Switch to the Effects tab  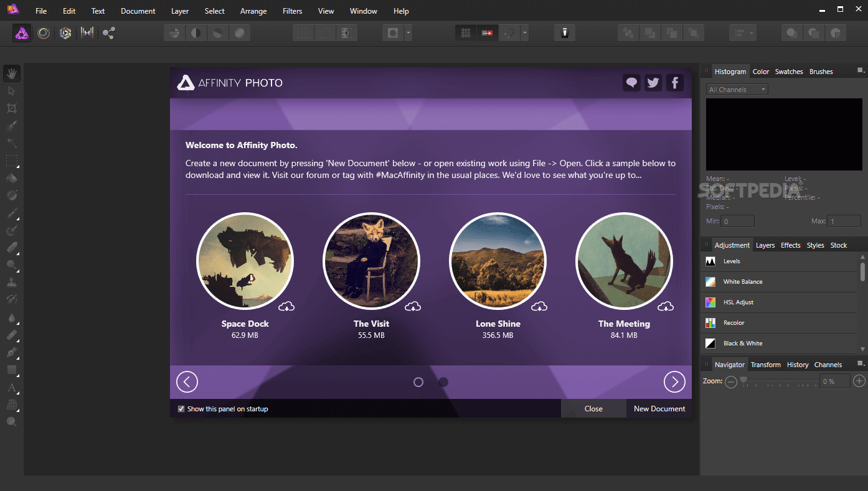[x=791, y=245]
